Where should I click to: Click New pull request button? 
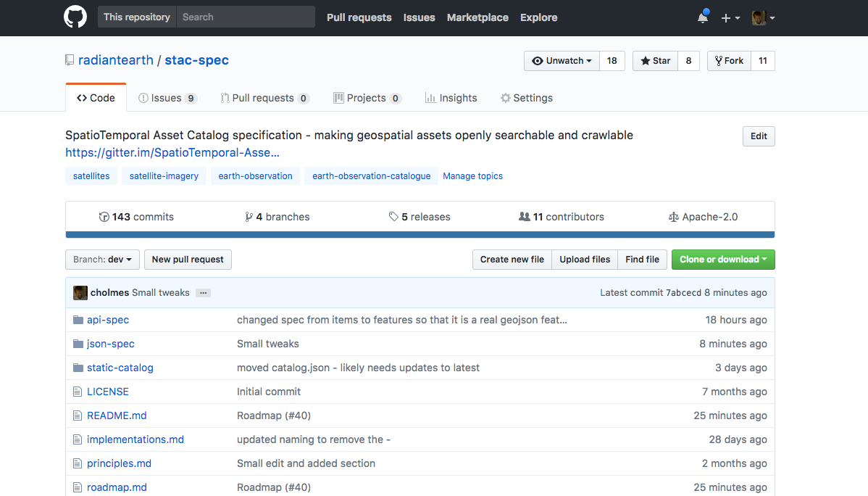click(x=188, y=260)
